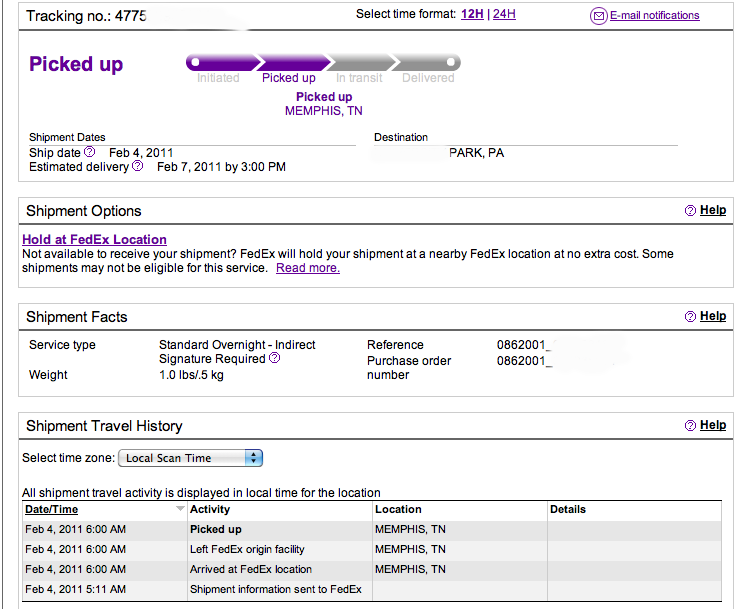The height and width of the screenshot is (609, 735).
Task: Click the e-mail envelope icon
Action: (x=599, y=16)
